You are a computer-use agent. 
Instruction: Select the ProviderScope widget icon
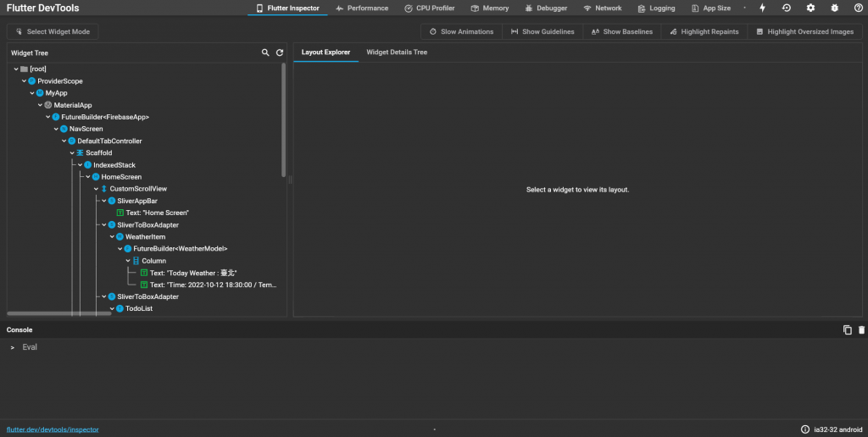[x=31, y=81]
